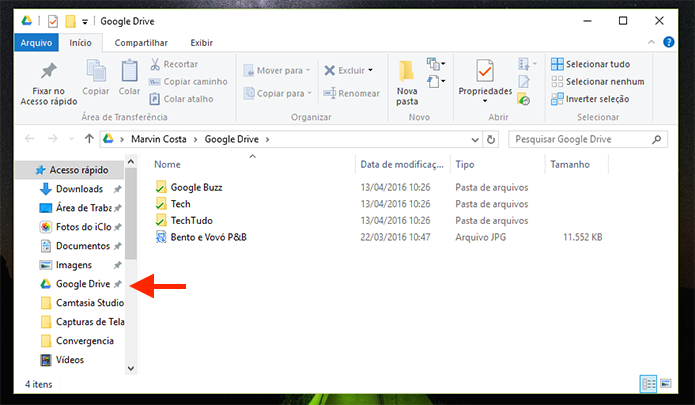Viewport: 695px width, 405px height.
Task: Sort by Tipo column header
Action: [x=465, y=164]
